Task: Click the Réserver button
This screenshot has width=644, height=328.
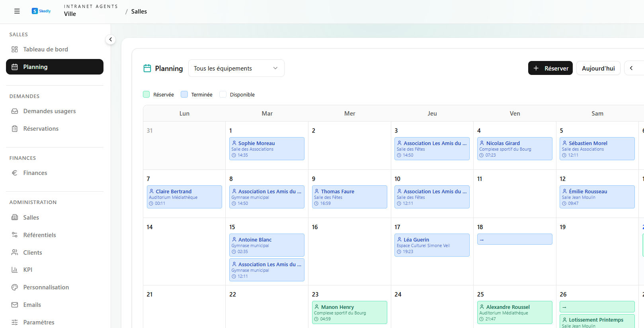Action: click(550, 68)
